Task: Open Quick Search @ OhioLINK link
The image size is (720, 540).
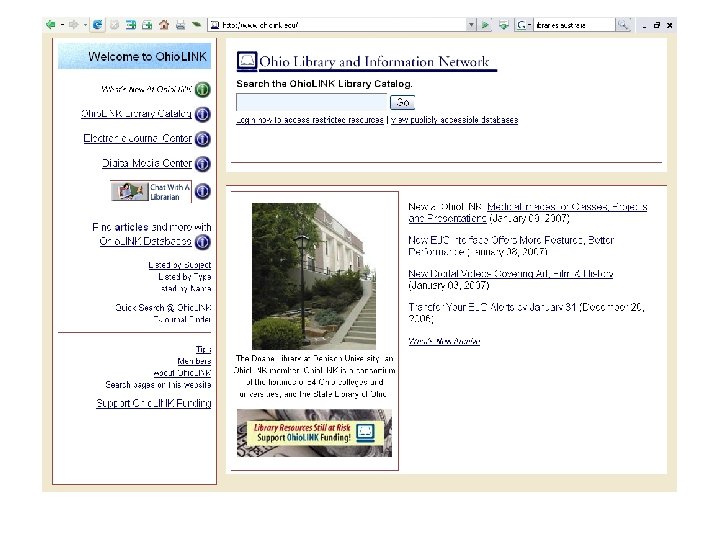Action: tap(163, 308)
